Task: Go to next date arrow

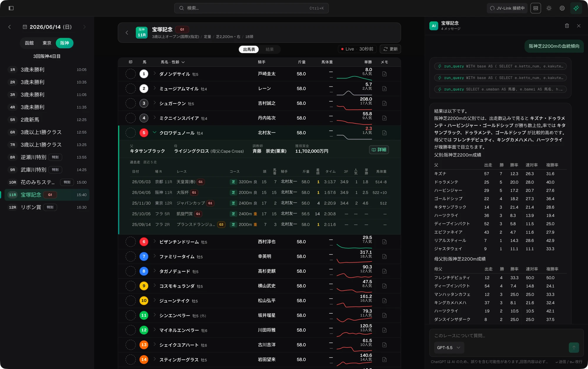Action: [84, 27]
